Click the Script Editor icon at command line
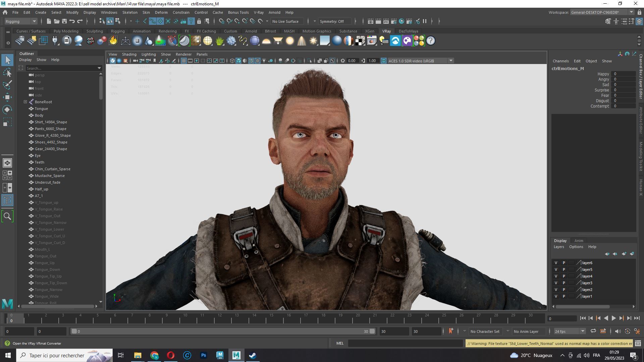Viewport: 644px width, 362px height. click(x=638, y=343)
